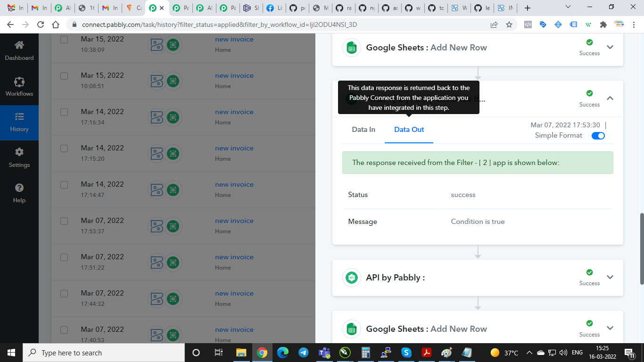Click the first app icon in the 17:16:34 row
Screen dimensions: 644x362
tap(157, 117)
